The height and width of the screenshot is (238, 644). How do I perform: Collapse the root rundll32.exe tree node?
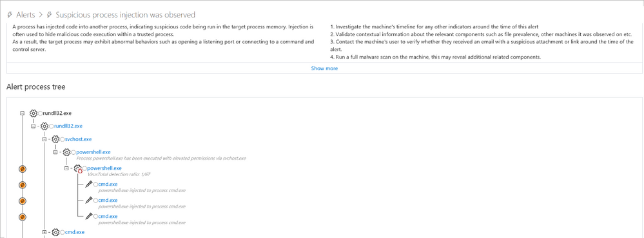click(x=23, y=113)
